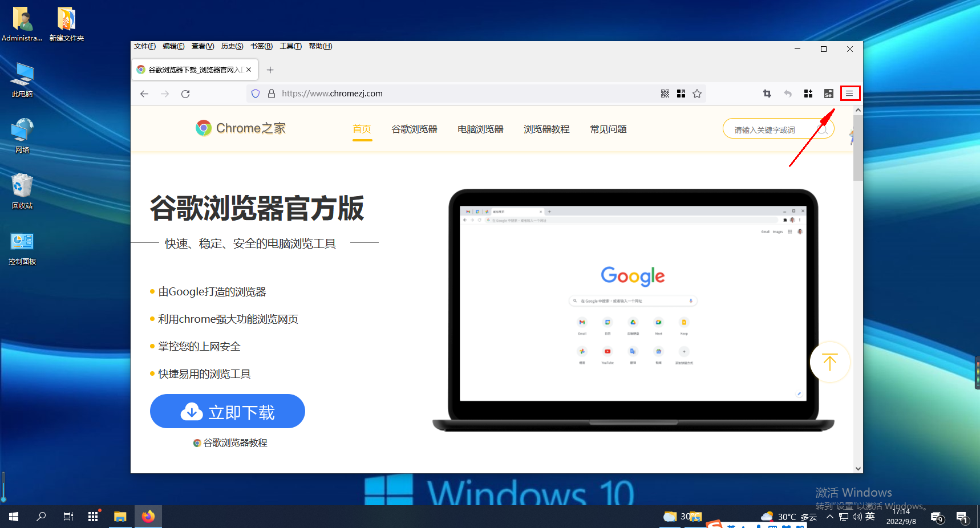Open the Firefox application menu (hamburger icon)

pyautogui.click(x=850, y=94)
